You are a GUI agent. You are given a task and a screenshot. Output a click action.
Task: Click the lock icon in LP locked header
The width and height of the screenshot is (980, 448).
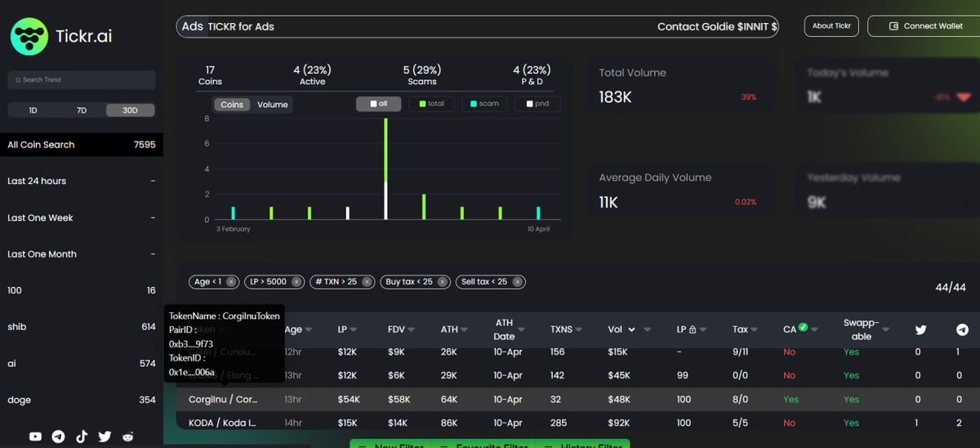tap(693, 329)
